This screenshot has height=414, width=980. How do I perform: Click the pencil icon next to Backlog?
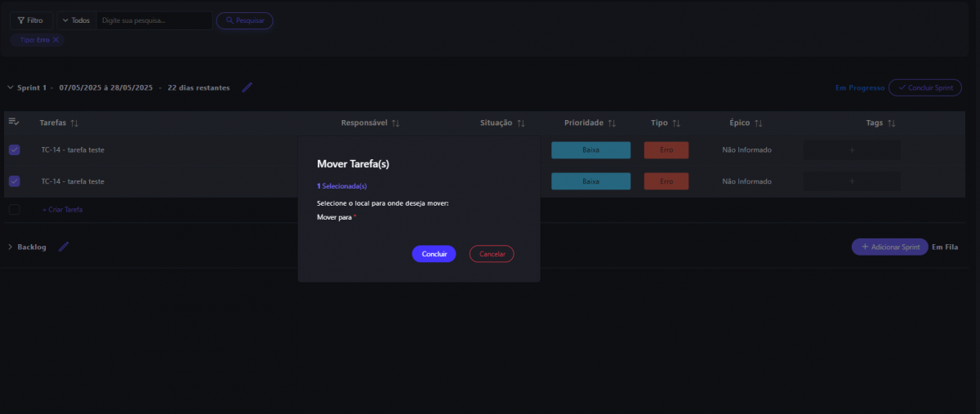tap(64, 247)
